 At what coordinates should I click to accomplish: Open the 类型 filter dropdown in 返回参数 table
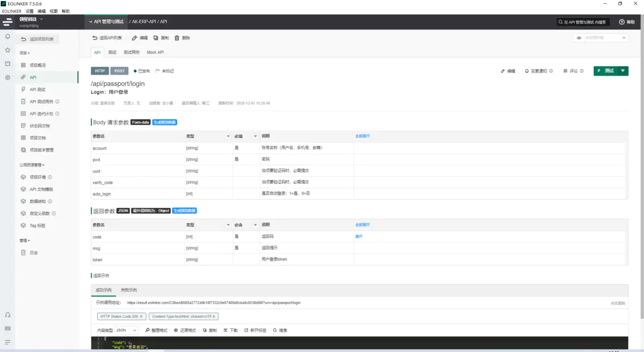(228, 225)
